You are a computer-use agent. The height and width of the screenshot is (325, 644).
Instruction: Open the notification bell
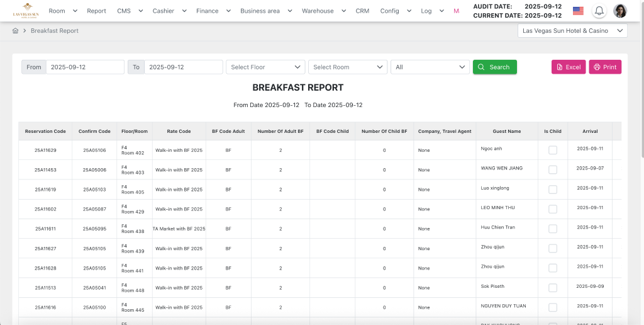click(599, 11)
